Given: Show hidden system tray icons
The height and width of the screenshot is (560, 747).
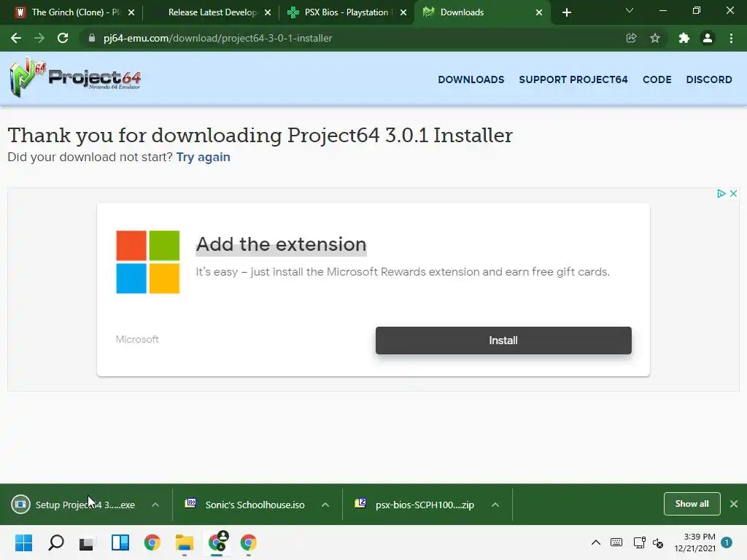Looking at the screenshot, I should point(596,542).
